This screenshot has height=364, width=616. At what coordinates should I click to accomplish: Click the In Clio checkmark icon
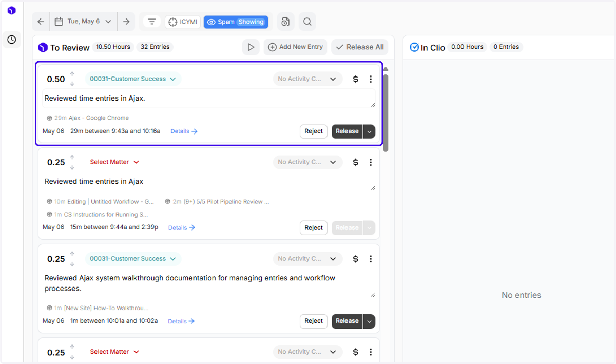point(414,47)
